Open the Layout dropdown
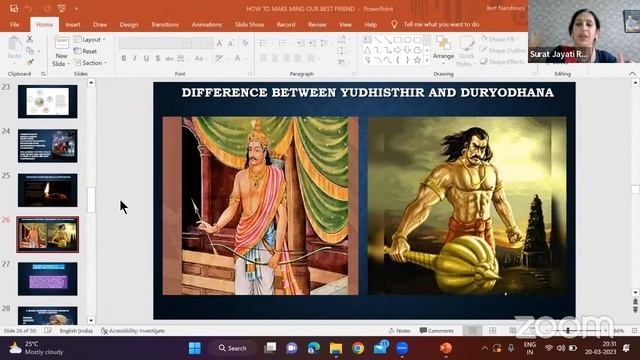 click(x=90, y=40)
